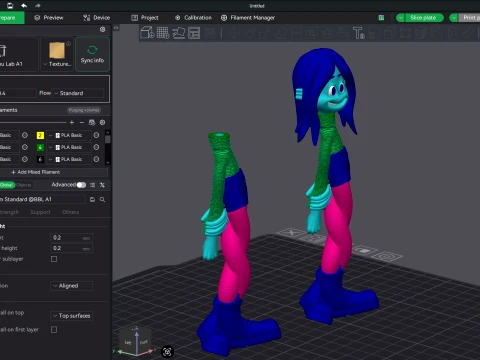
Task: Open the filament 4 PLA Basic dropdown
Action: pyautogui.click(x=69, y=147)
